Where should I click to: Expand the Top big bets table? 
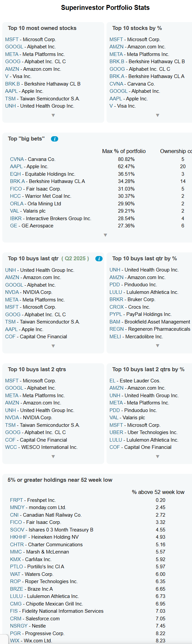[105, 235]
